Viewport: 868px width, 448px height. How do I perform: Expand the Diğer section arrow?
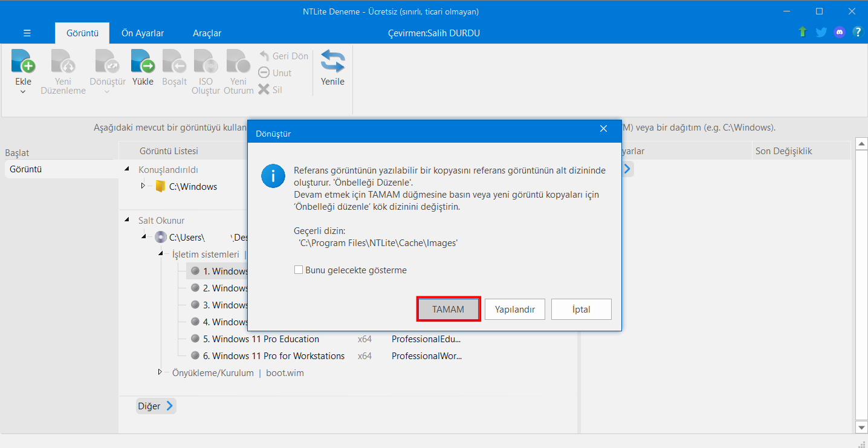pos(170,406)
